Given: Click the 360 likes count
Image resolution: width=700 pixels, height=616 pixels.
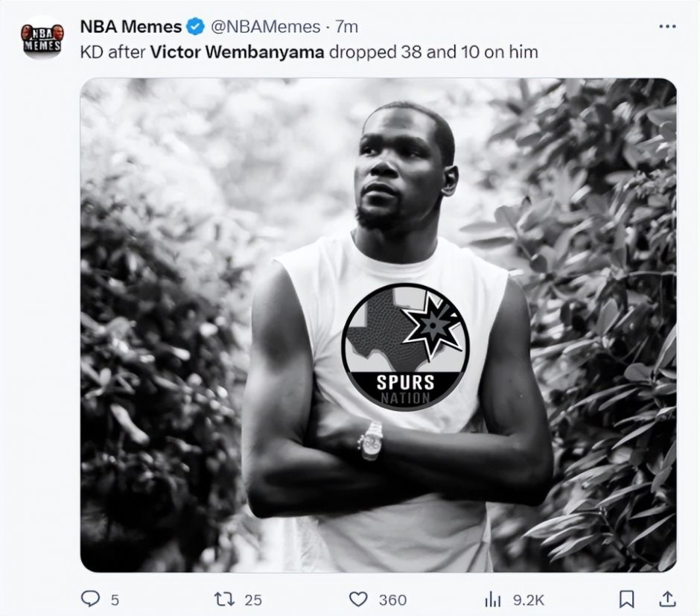Looking at the screenshot, I should point(392,599).
